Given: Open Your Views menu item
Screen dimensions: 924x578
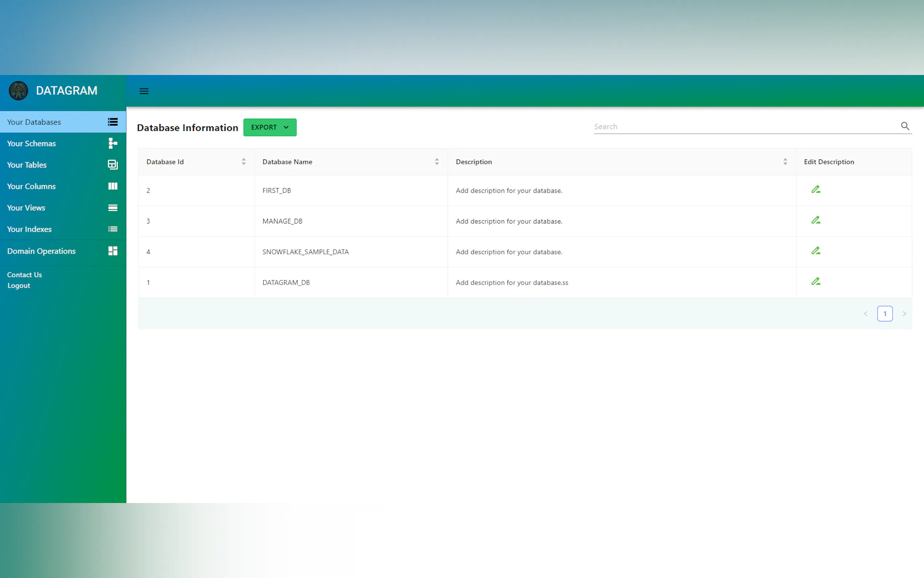Looking at the screenshot, I should (26, 207).
